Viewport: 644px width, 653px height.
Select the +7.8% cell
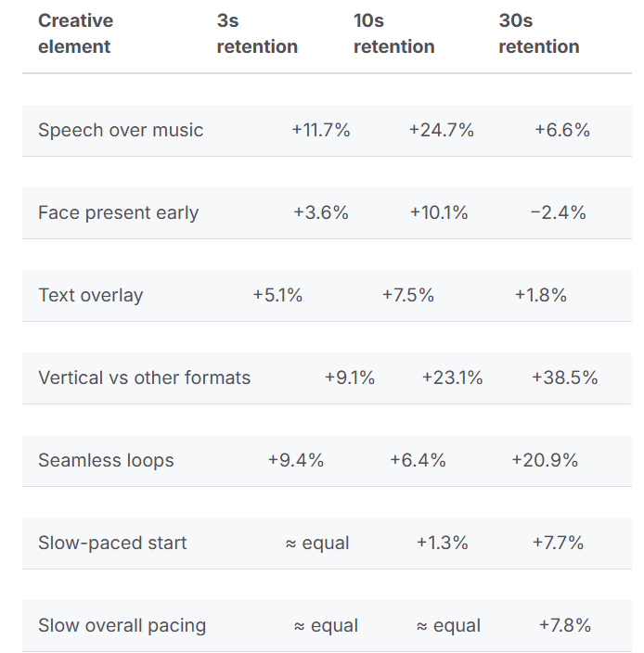(x=564, y=626)
